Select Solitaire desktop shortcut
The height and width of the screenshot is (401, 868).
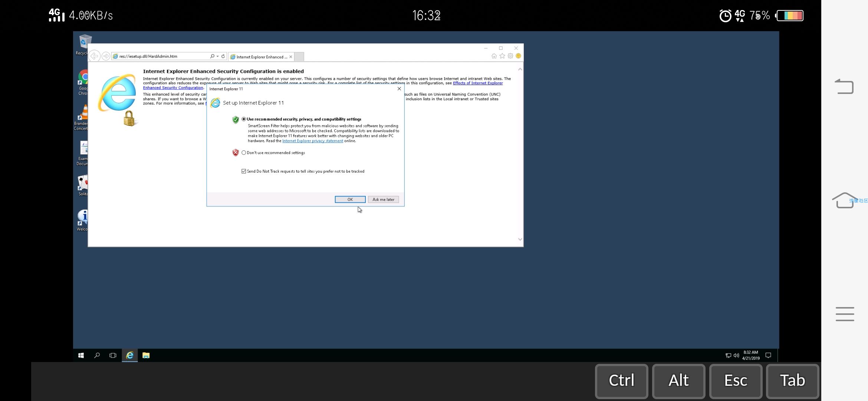click(x=83, y=186)
